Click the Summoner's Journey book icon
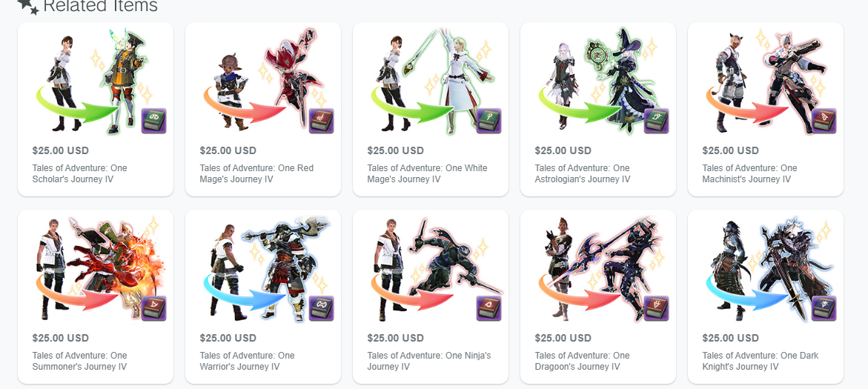 154,308
